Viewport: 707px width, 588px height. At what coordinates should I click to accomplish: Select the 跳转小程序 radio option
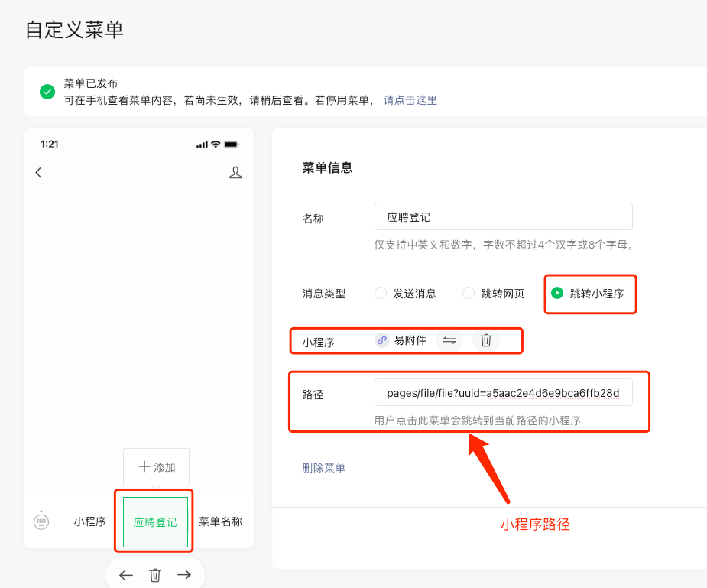(x=557, y=293)
